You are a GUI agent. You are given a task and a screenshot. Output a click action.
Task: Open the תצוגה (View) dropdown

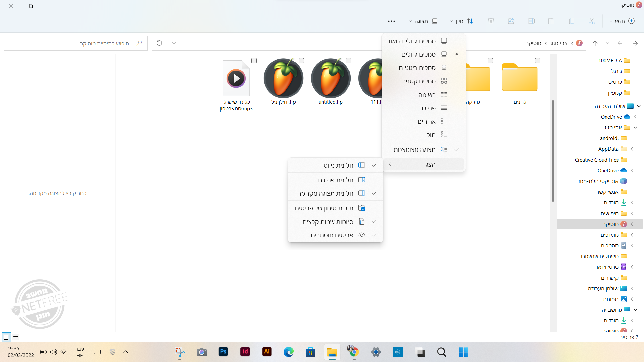[x=423, y=21]
